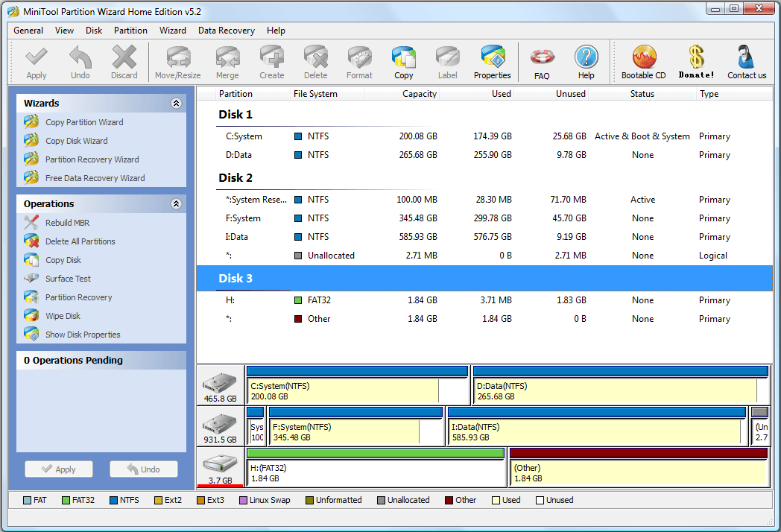The image size is (781, 532).
Task: Launch Partition Recovery Wizard
Action: point(92,159)
